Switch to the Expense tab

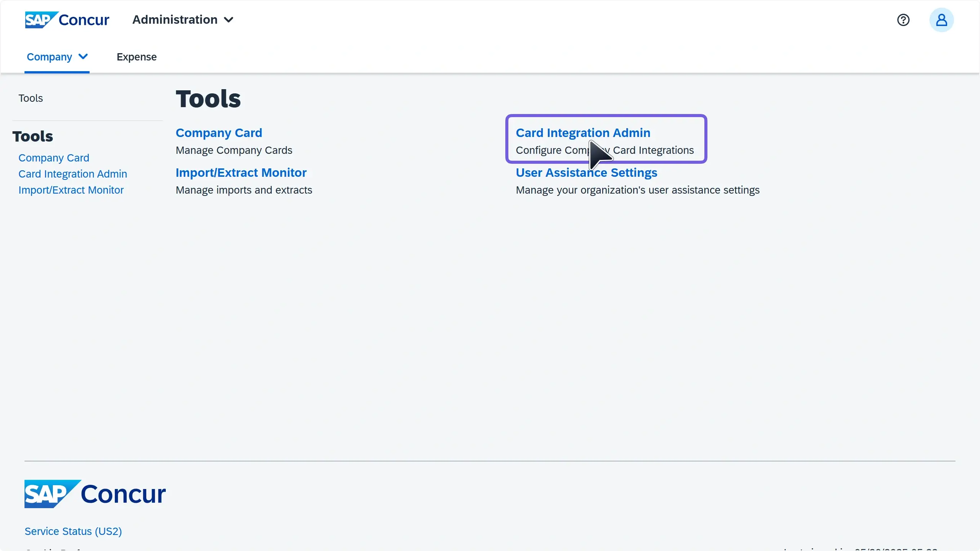coord(137,57)
